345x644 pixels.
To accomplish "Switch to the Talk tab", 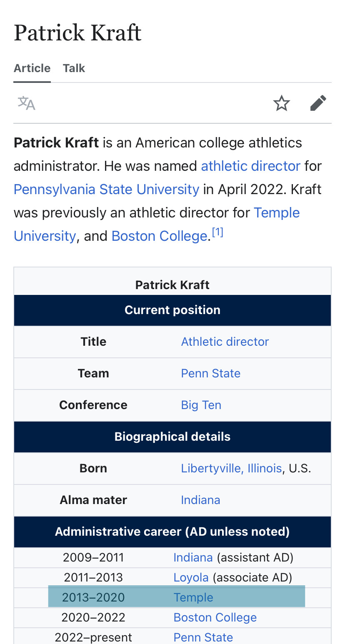I will click(74, 68).
